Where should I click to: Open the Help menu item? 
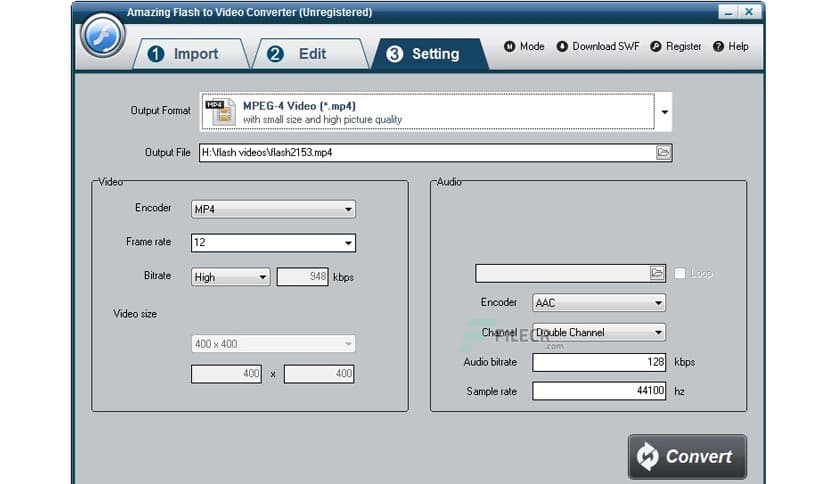(731, 47)
